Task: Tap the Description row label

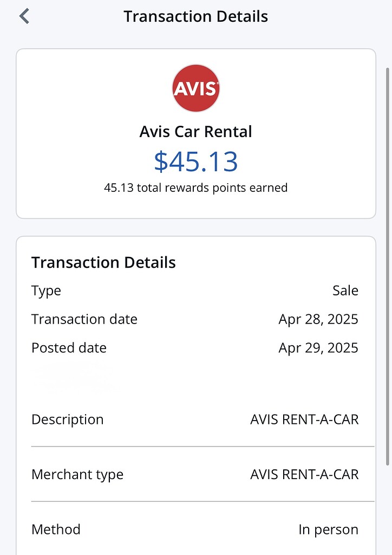Action: point(67,420)
